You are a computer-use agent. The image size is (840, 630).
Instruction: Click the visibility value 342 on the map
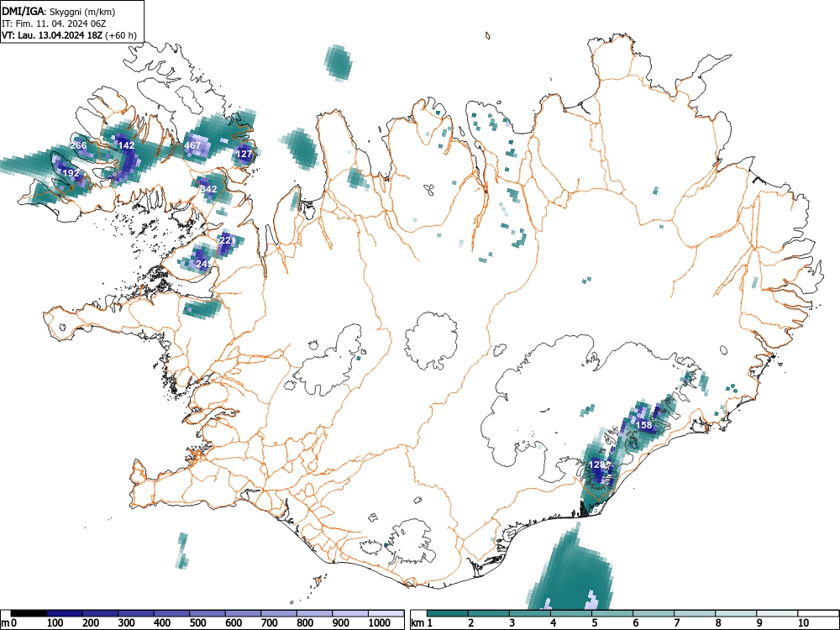208,189
